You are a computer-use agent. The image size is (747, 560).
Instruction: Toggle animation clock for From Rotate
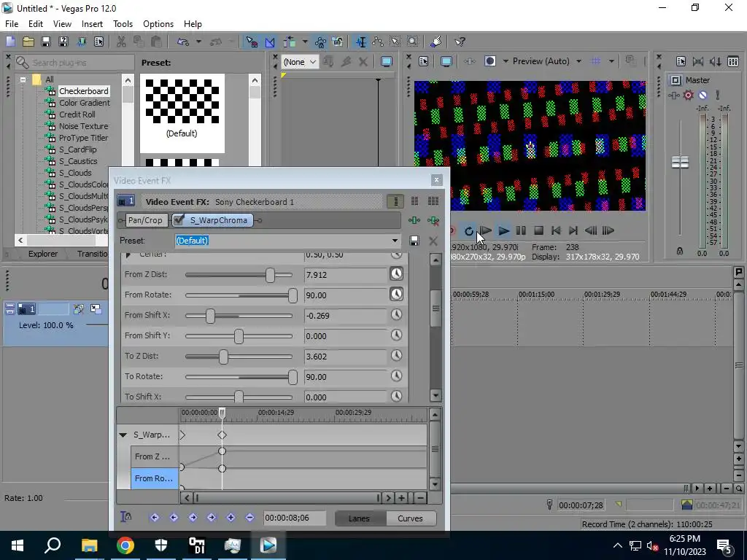pyautogui.click(x=396, y=295)
